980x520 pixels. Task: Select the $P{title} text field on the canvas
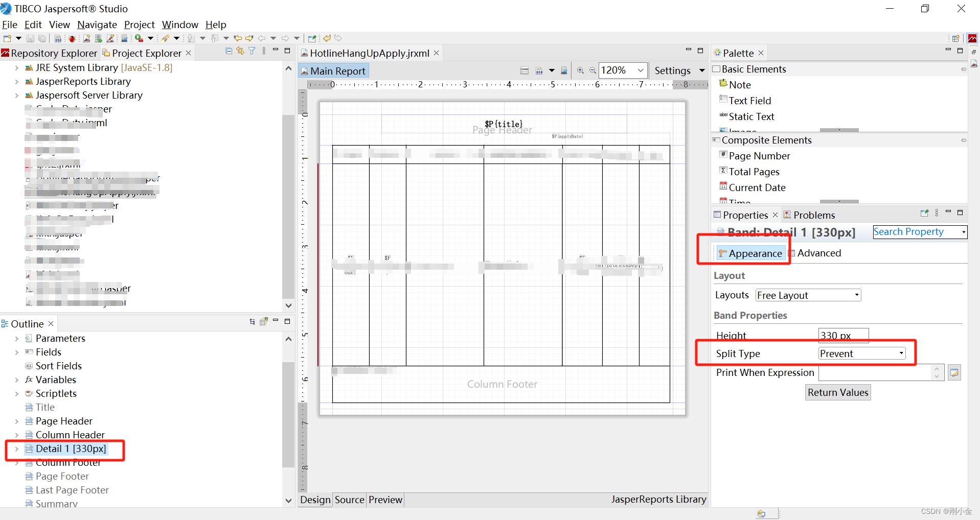(504, 124)
